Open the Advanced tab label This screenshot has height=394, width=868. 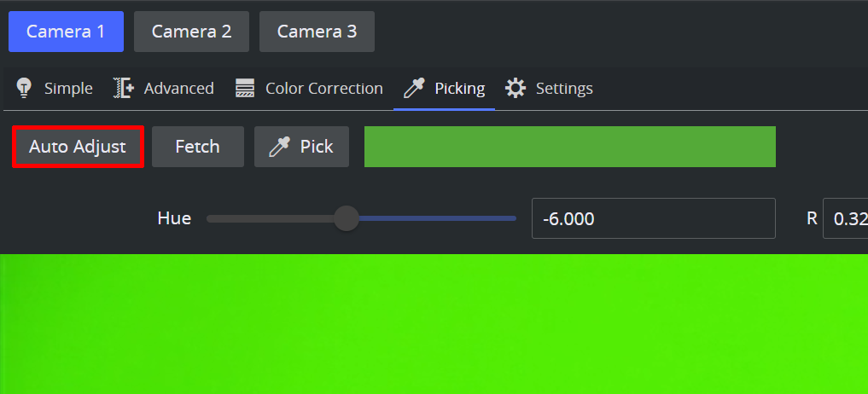(x=178, y=88)
